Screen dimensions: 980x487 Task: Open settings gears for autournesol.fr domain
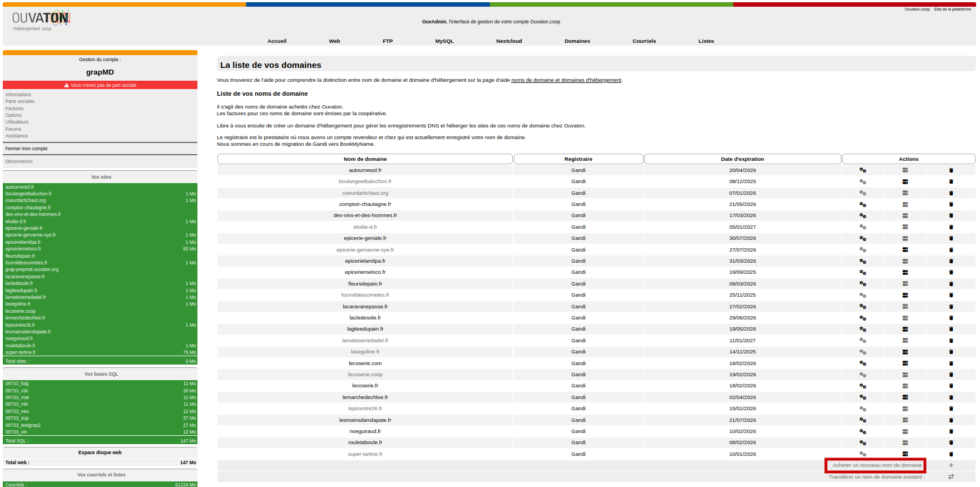coord(863,170)
